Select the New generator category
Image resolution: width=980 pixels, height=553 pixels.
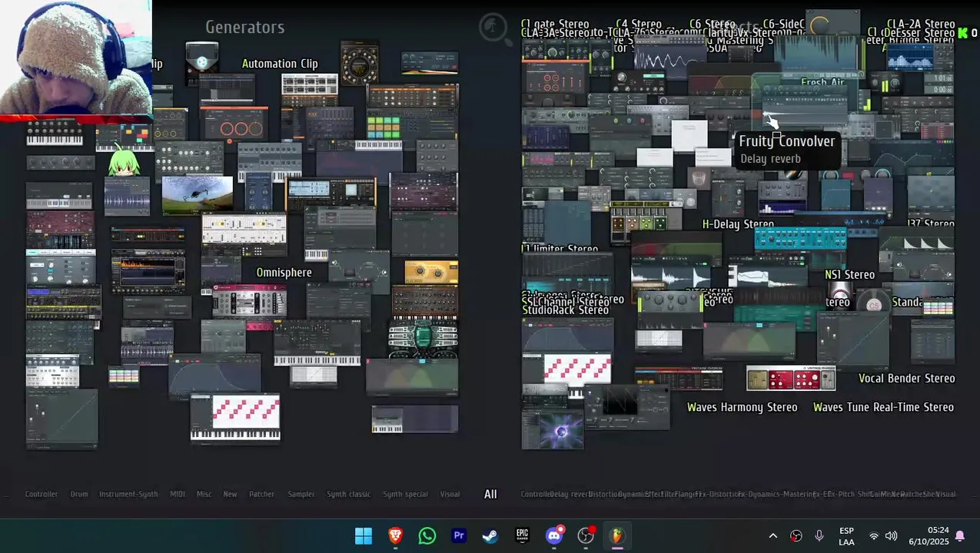tap(230, 494)
